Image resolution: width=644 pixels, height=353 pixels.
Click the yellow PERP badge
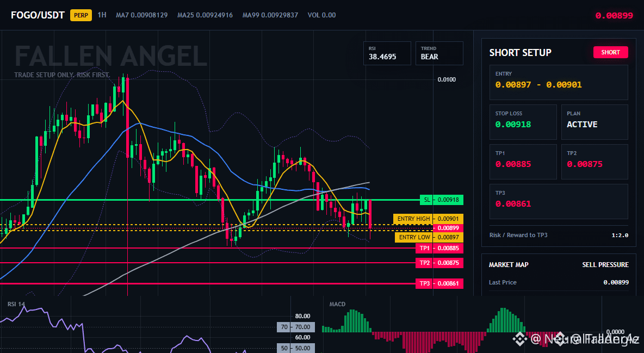(81, 15)
